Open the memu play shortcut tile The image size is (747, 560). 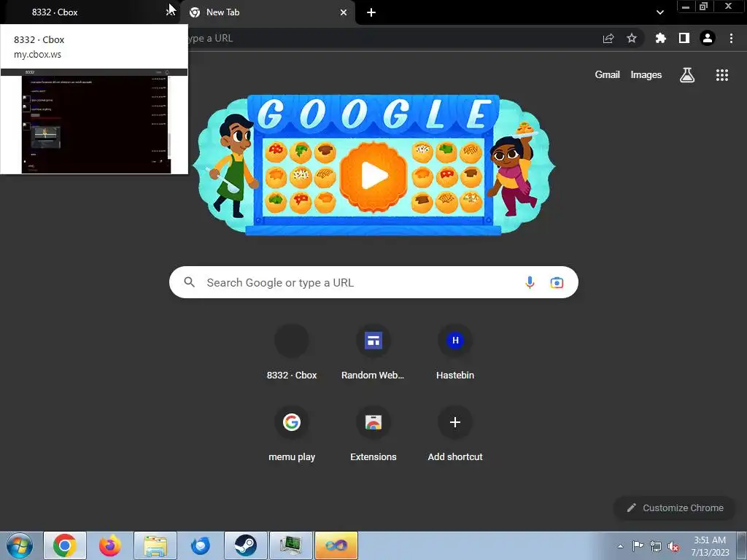coord(292,434)
